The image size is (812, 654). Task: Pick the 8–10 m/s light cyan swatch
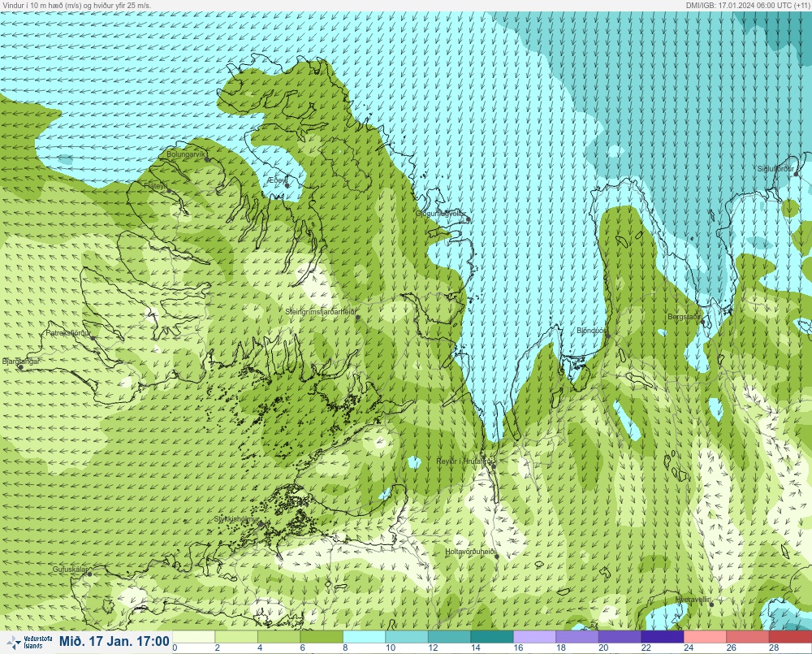click(x=364, y=636)
